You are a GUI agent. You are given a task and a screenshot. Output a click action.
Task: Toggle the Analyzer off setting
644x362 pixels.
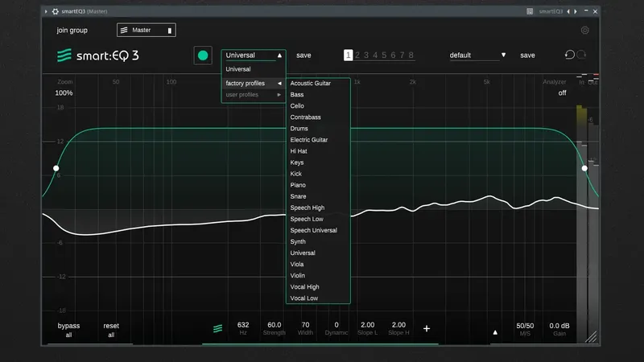point(562,93)
